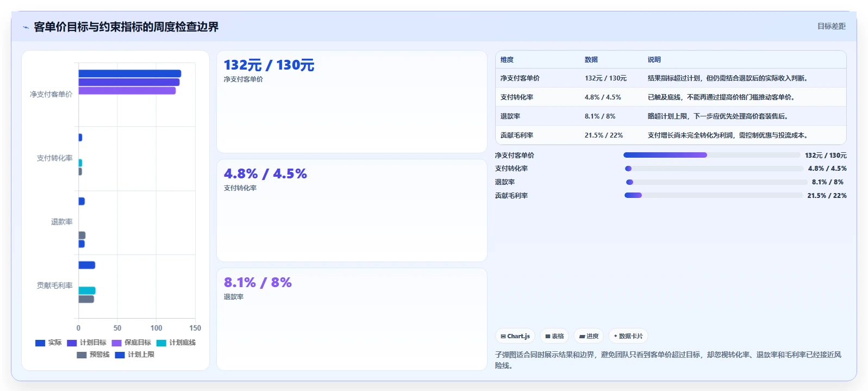868x391 pixels.
Task: Click the 150 tick on the chart x-axis
Action: (x=195, y=328)
